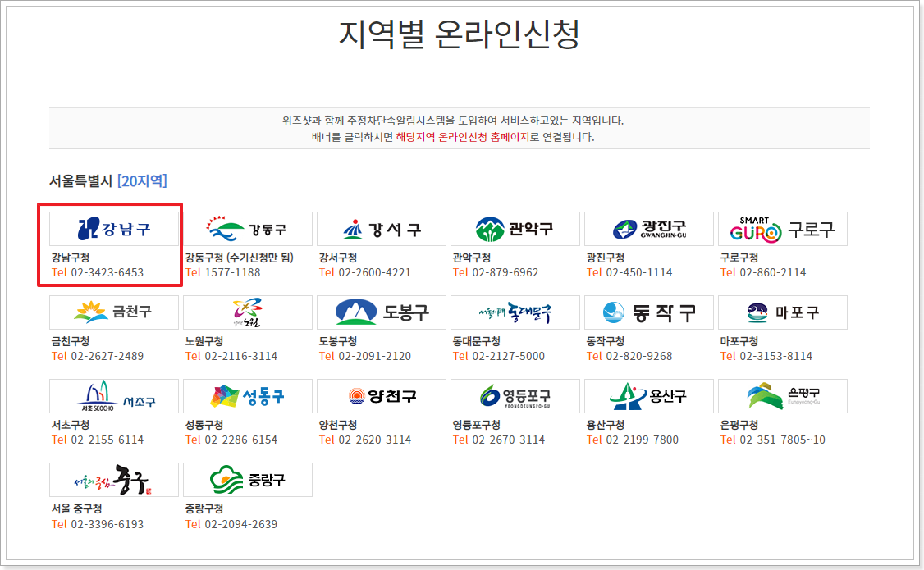Click the 용산구청 label
924x570 pixels.
[x=606, y=425]
